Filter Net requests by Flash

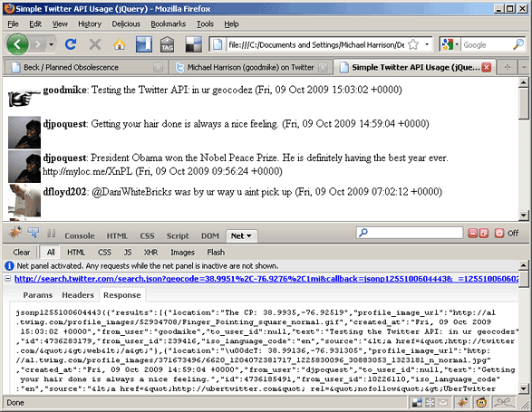216,253
